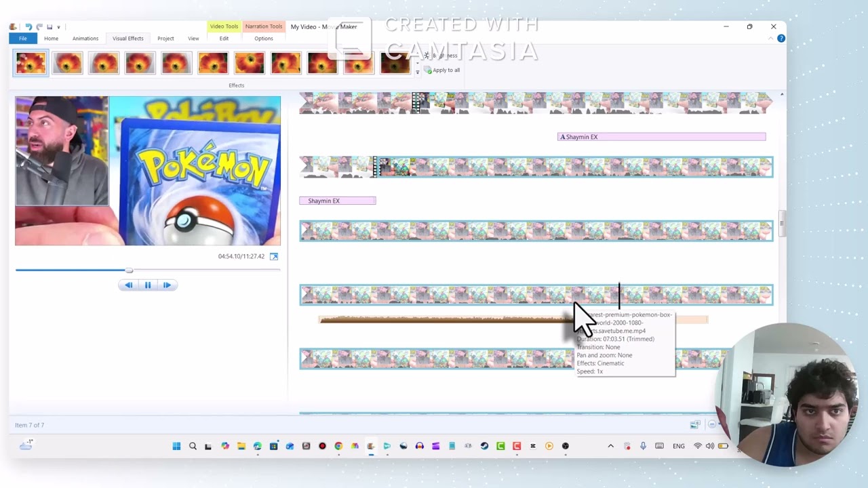The image size is (868, 488).
Task: Click the brown narration audio waveform track
Action: point(513,320)
